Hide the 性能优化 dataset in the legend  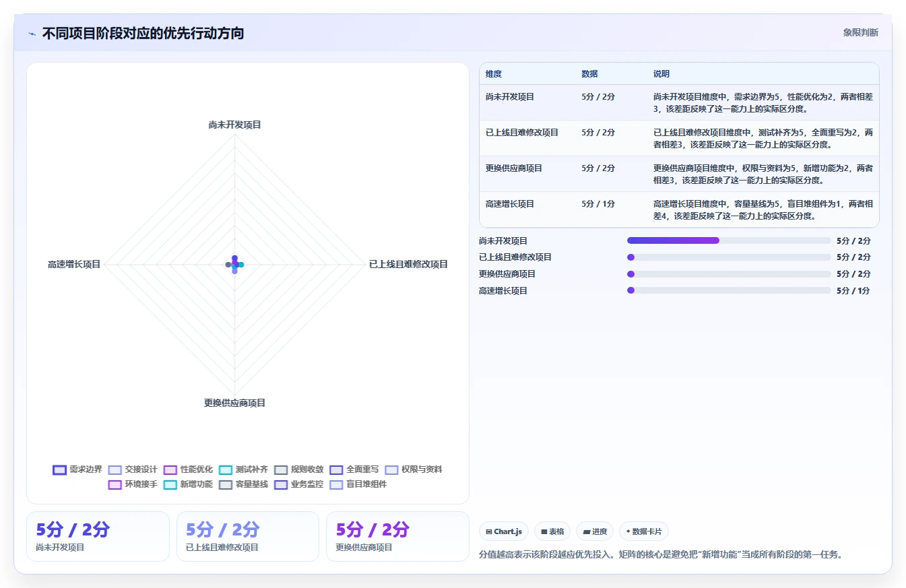[x=188, y=469]
